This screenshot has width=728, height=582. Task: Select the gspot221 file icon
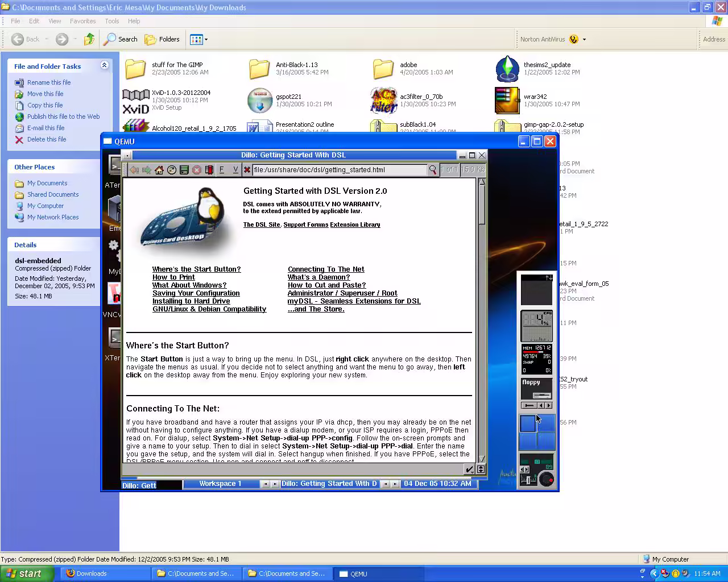(260, 101)
